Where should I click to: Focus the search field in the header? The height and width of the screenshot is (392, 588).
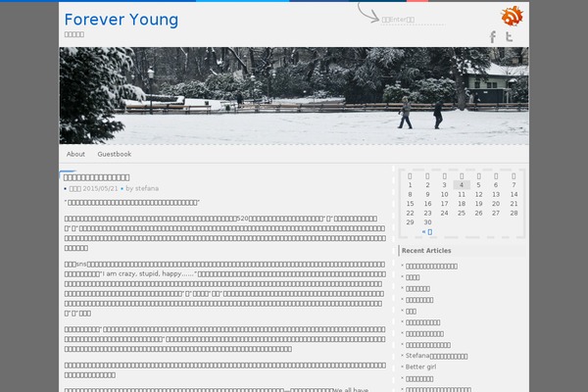coord(413,20)
